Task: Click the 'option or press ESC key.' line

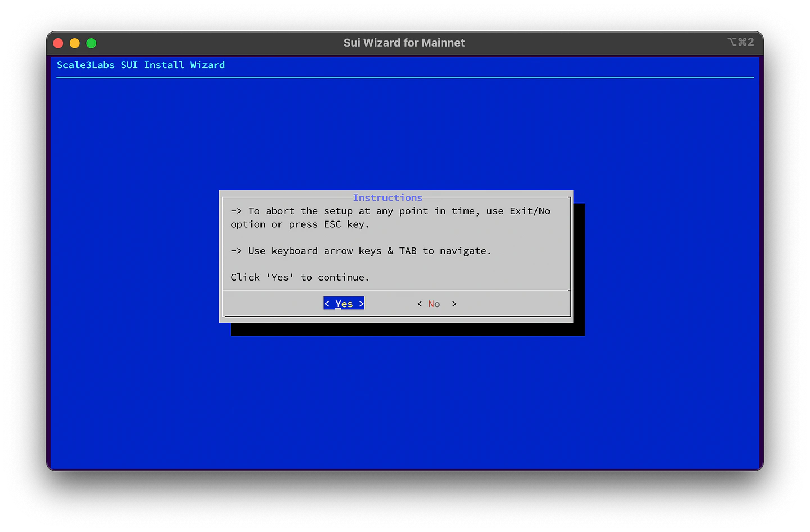Action: click(x=300, y=224)
